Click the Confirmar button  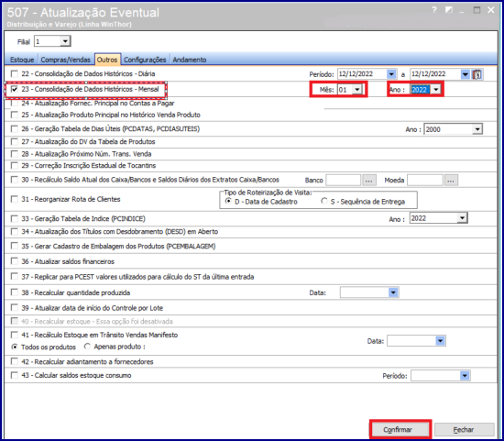pyautogui.click(x=400, y=429)
